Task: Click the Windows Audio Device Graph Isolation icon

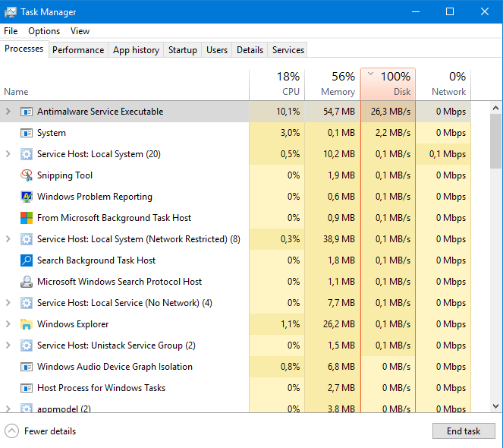Action: (27, 367)
